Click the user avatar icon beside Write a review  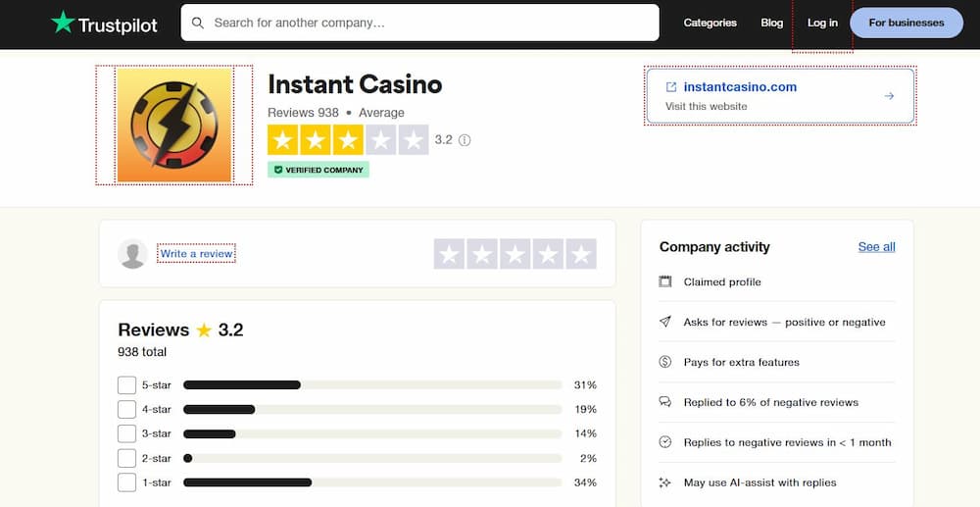coord(132,254)
